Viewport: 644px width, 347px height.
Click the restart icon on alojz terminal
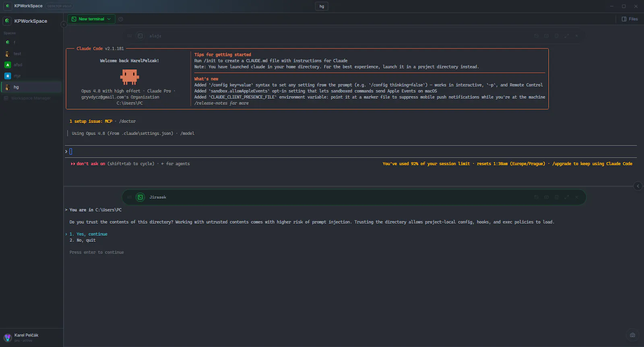[x=536, y=36]
